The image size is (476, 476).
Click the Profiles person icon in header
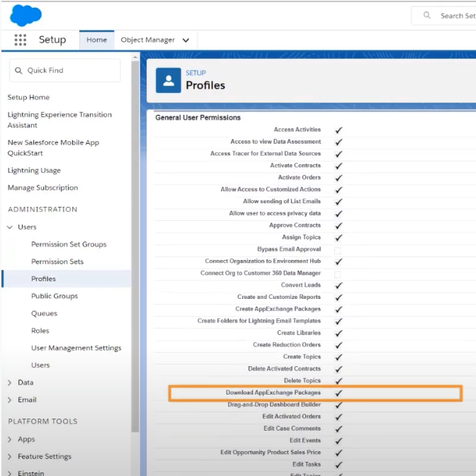tap(169, 81)
